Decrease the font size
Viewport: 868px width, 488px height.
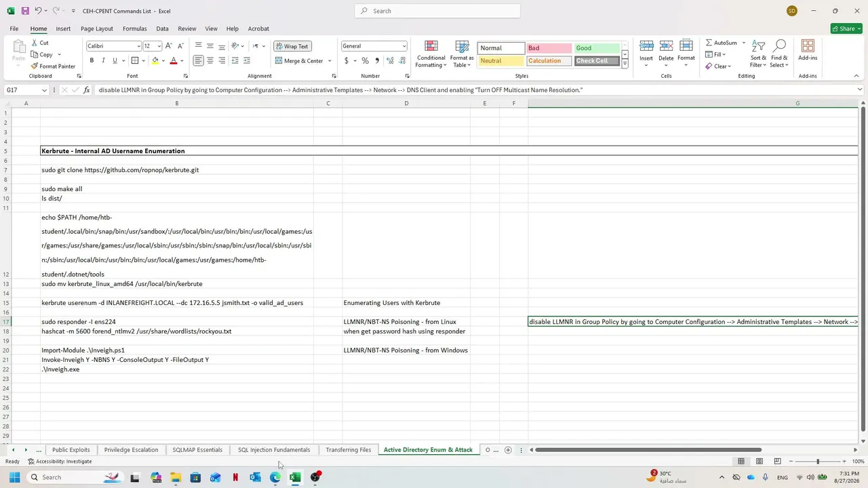click(x=180, y=46)
